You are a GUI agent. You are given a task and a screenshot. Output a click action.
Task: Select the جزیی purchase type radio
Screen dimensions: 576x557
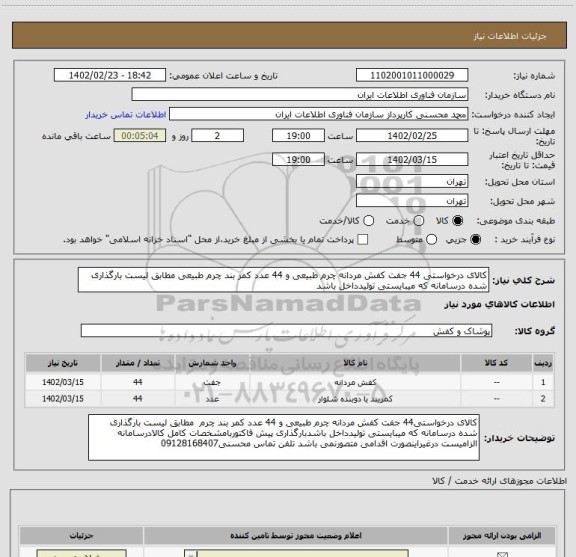475,240
